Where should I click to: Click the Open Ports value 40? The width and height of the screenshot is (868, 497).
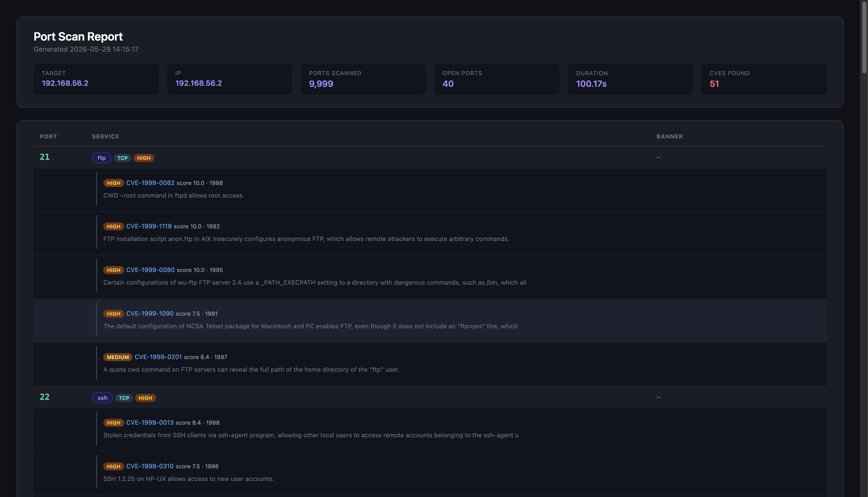(x=448, y=84)
